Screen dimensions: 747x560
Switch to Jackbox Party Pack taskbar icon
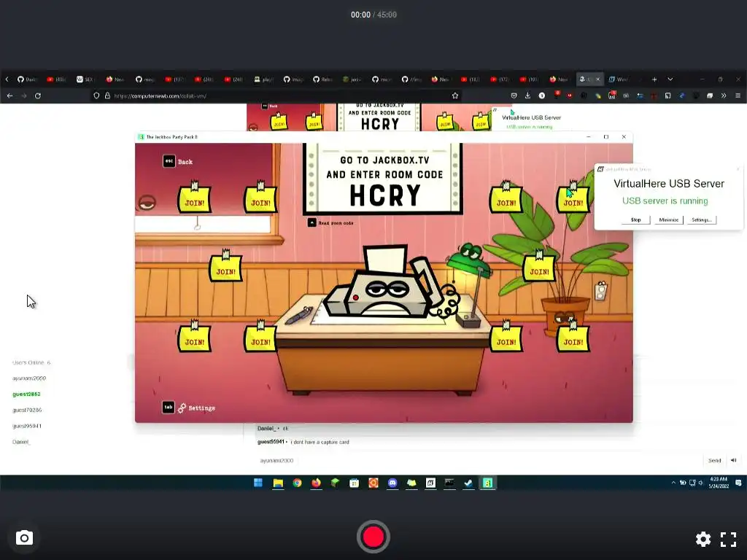[487, 483]
